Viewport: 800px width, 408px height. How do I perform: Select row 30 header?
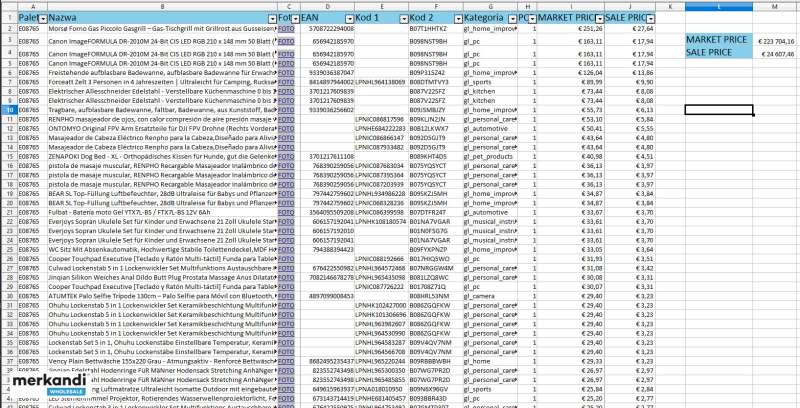point(9,296)
